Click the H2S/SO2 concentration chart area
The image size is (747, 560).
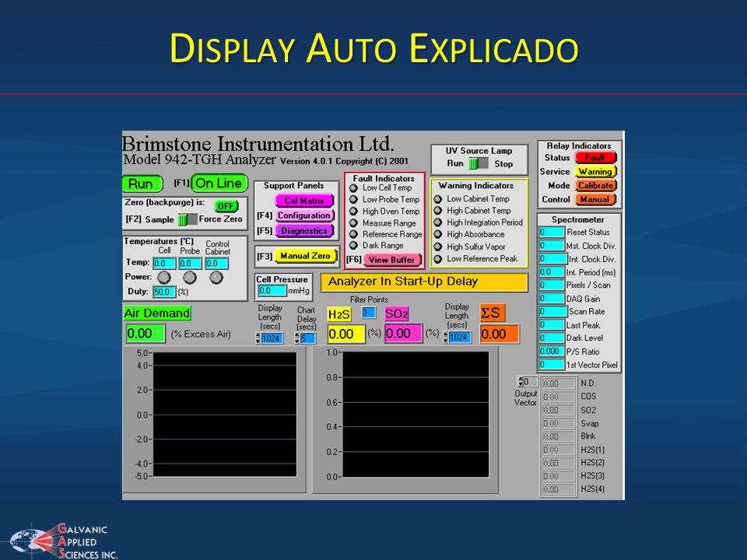point(416,415)
